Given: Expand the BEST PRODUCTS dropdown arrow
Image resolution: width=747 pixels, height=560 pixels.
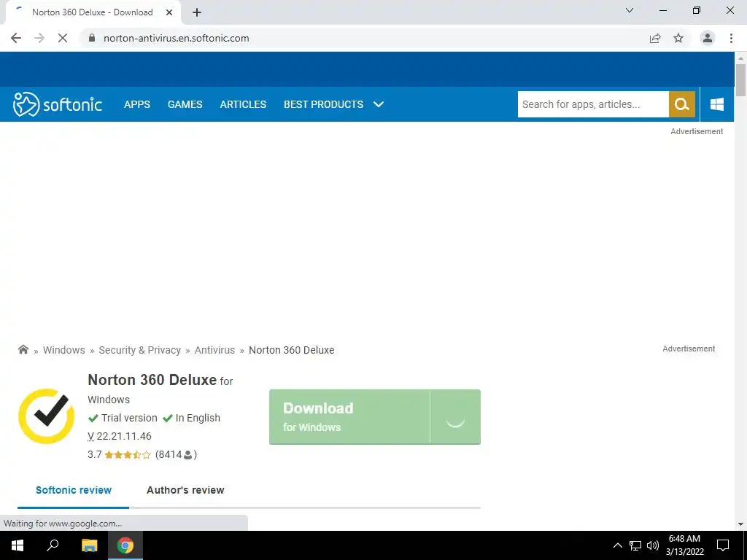Looking at the screenshot, I should click(x=379, y=104).
